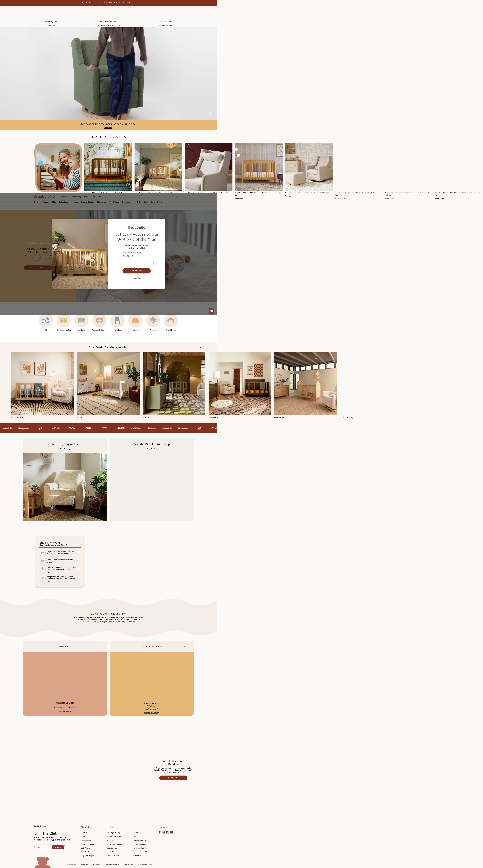The height and width of the screenshot is (868, 483).
Task: Click Shop The Bassinet link
Action: pyautogui.click(x=65, y=711)
